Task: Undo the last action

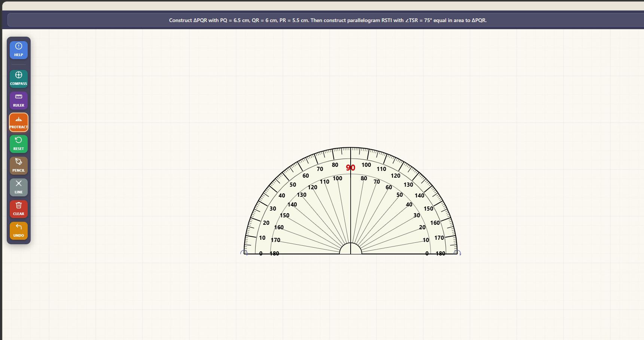Action: click(19, 230)
